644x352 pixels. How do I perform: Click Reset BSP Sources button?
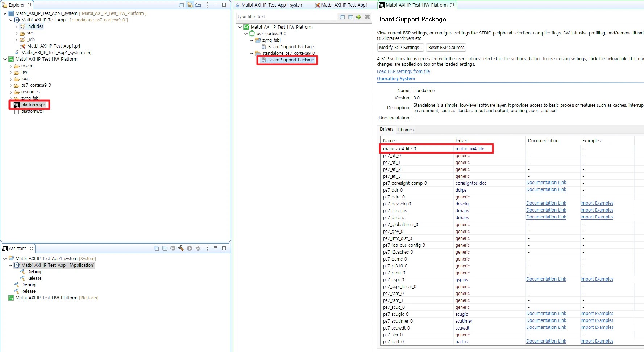point(446,48)
